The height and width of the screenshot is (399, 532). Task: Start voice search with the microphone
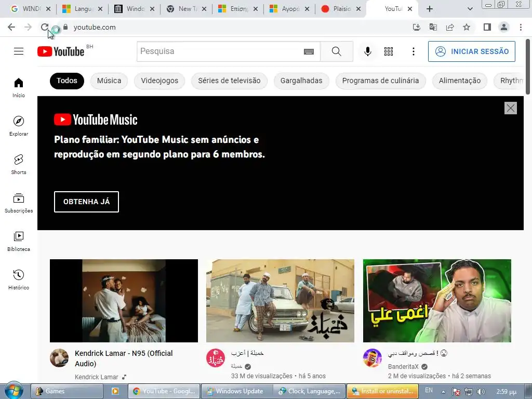(x=367, y=51)
